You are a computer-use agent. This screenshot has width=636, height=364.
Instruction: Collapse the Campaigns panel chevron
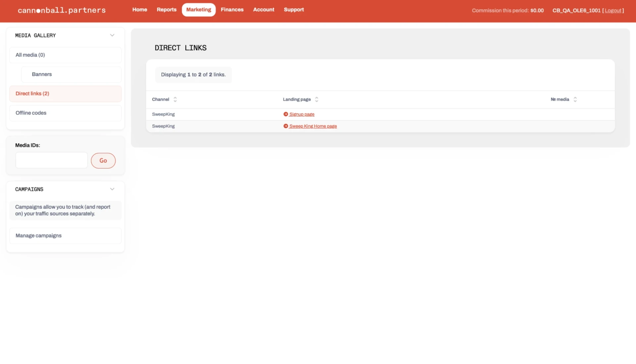112,189
